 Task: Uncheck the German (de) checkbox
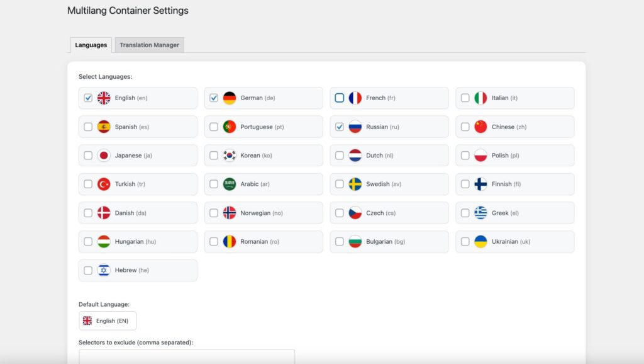pyautogui.click(x=214, y=98)
